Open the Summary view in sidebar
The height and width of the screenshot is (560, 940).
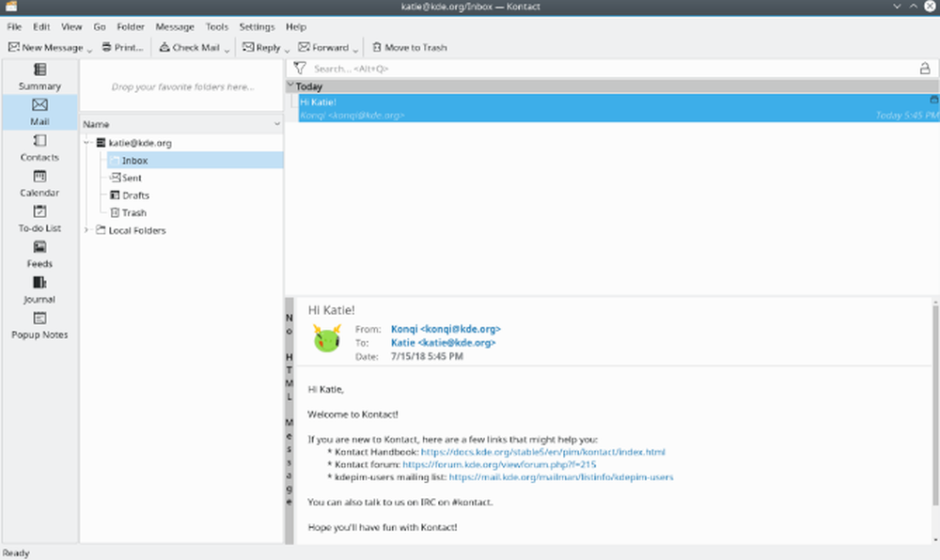[39, 77]
